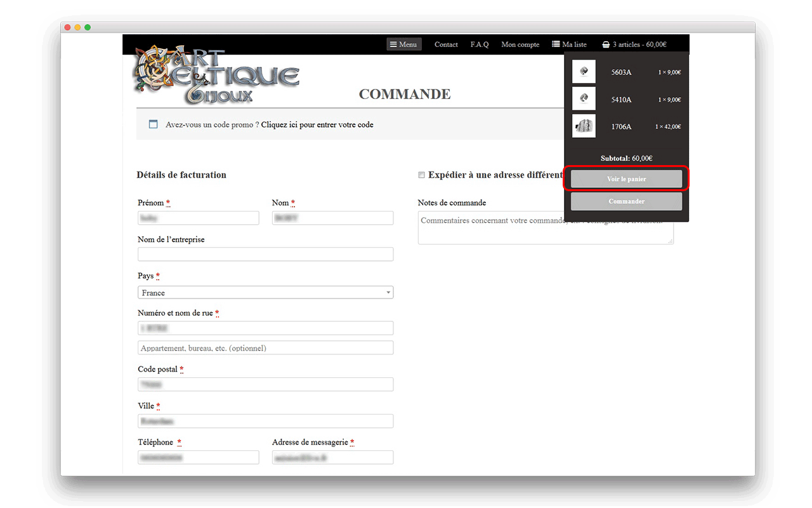Open product 5603A thumbnail in cart
Screen dimensions: 812x508
click(584, 72)
